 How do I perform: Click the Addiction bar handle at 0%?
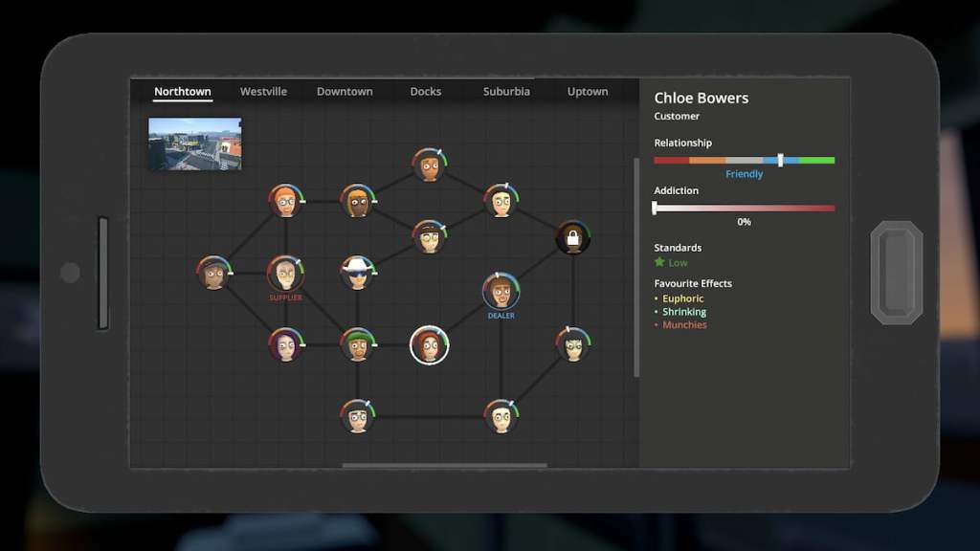click(x=655, y=208)
